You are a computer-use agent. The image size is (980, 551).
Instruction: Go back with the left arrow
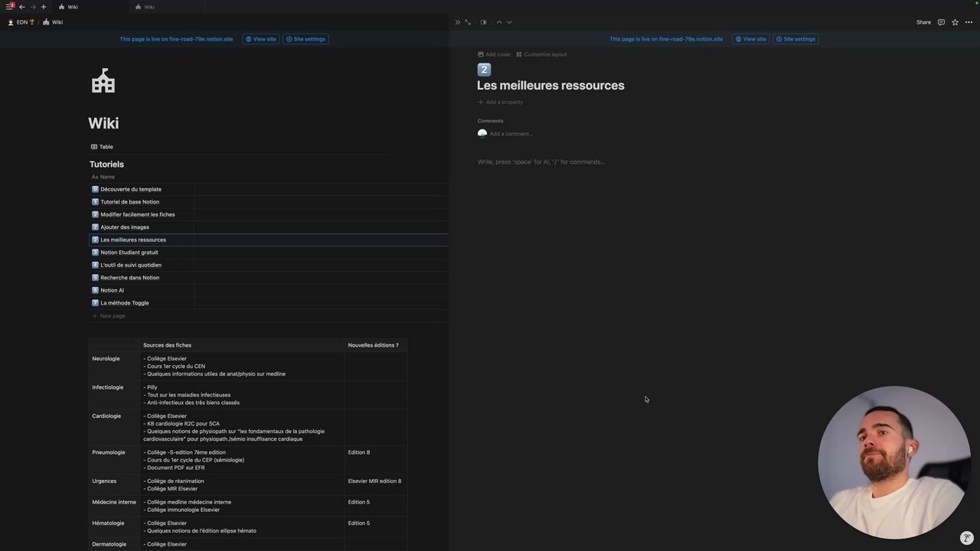click(x=21, y=7)
